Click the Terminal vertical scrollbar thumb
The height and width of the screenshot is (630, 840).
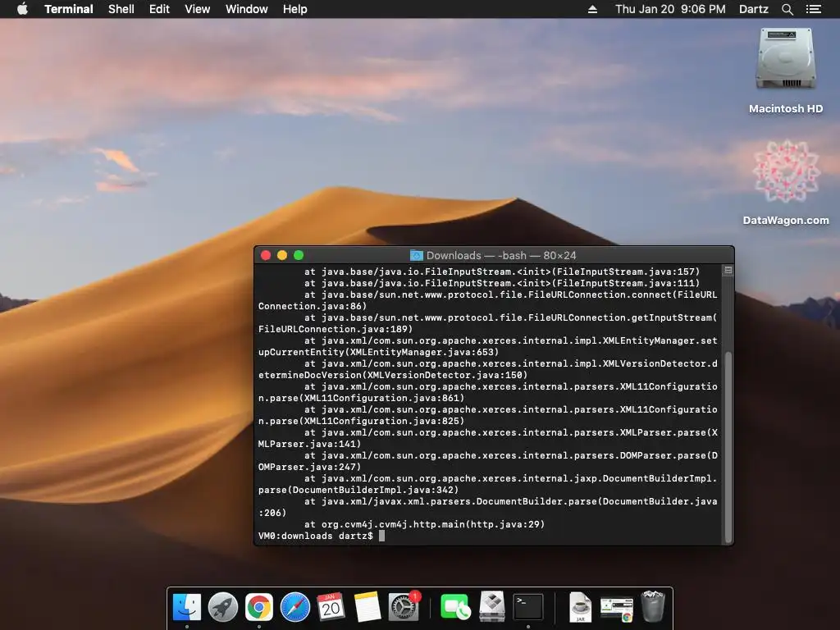pos(728,447)
